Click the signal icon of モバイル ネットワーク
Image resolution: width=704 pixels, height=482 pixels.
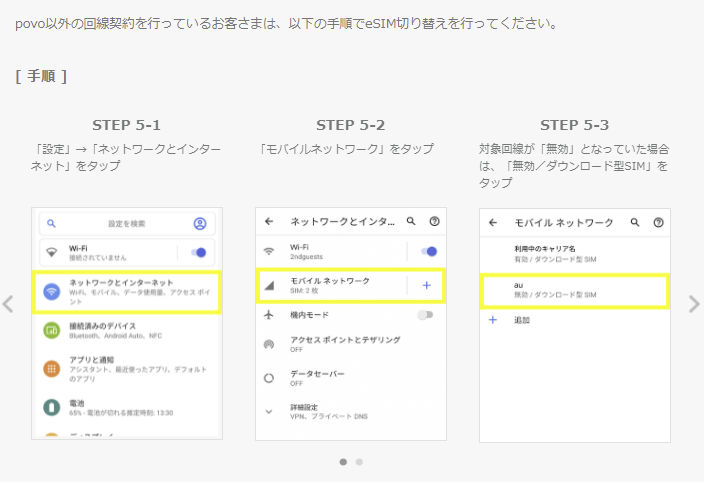pyautogui.click(x=269, y=285)
